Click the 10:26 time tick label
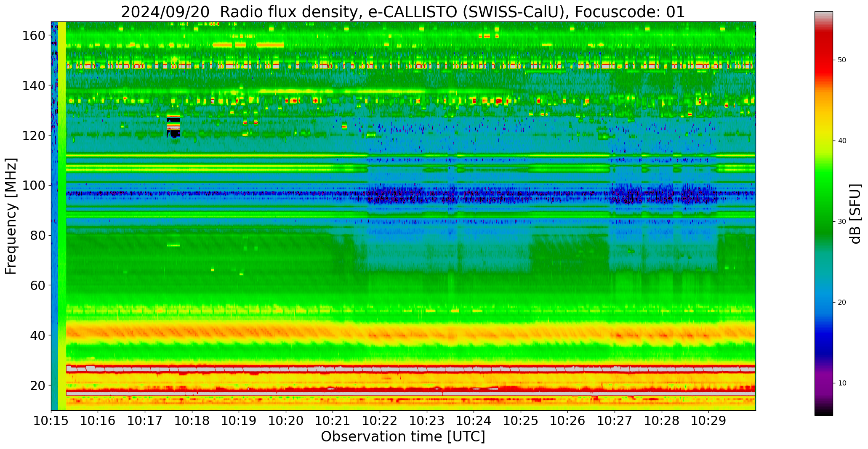 point(567,421)
